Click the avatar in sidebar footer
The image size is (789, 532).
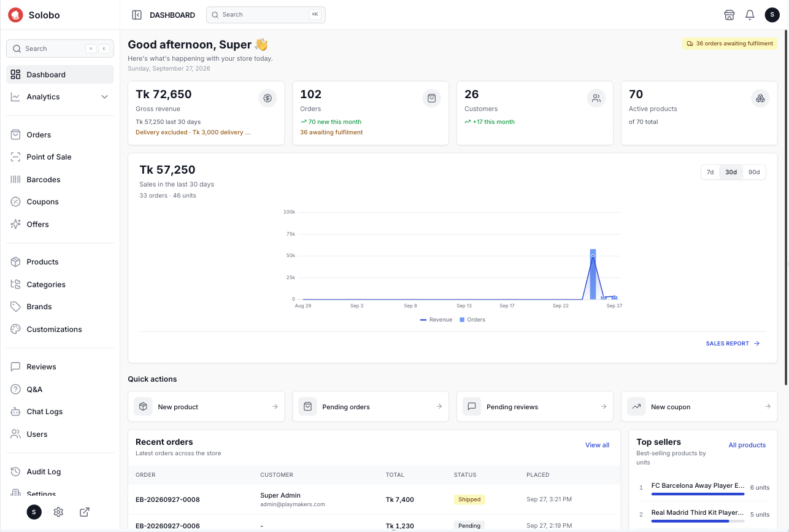pos(34,512)
